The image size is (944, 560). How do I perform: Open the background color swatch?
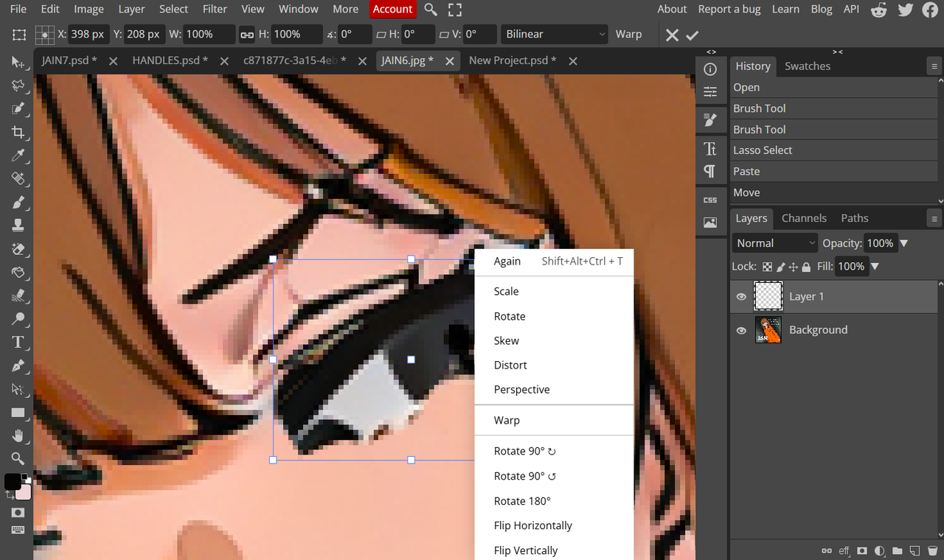pyautogui.click(x=24, y=492)
